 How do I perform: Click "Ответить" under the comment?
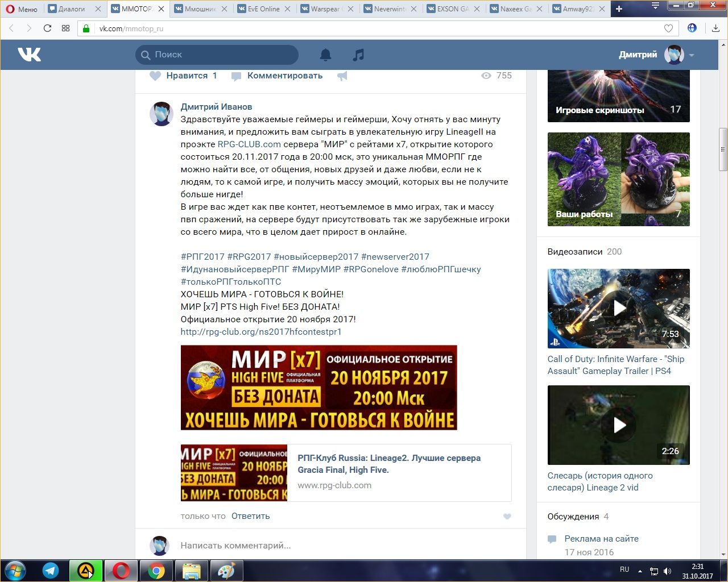click(250, 516)
